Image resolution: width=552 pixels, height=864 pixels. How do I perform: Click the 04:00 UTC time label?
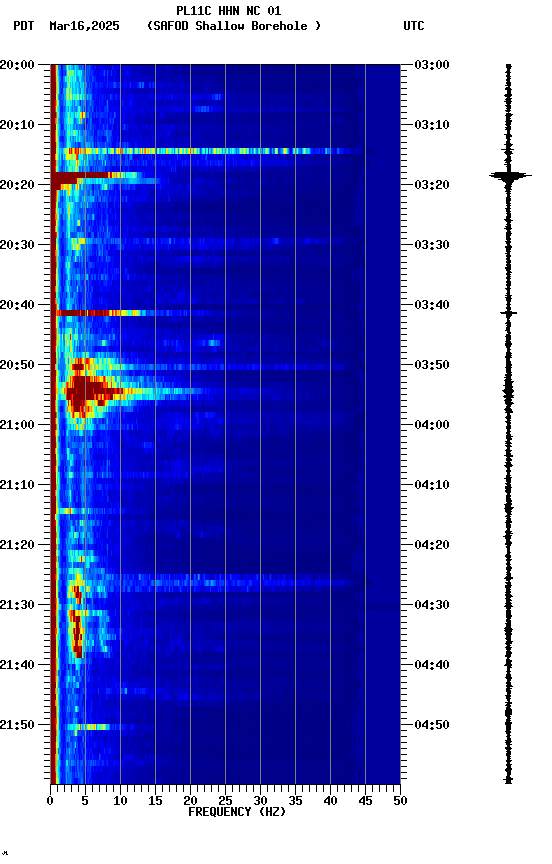(x=432, y=425)
